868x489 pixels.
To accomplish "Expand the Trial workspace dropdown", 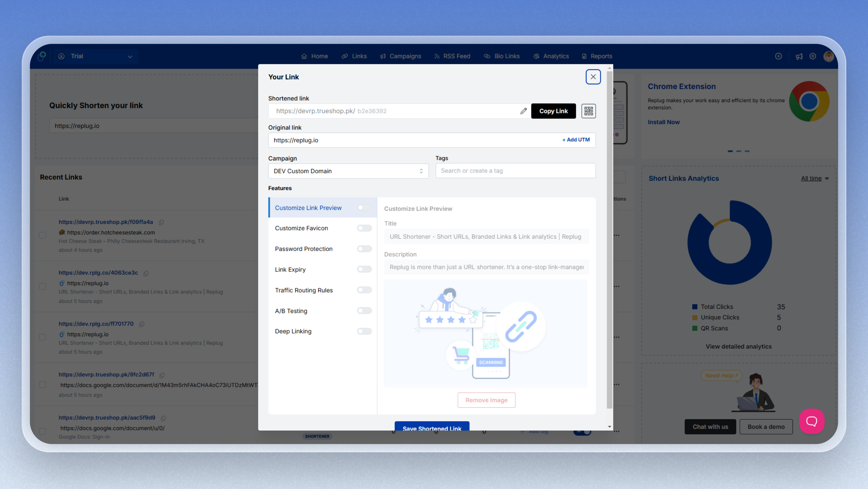I will (x=96, y=56).
